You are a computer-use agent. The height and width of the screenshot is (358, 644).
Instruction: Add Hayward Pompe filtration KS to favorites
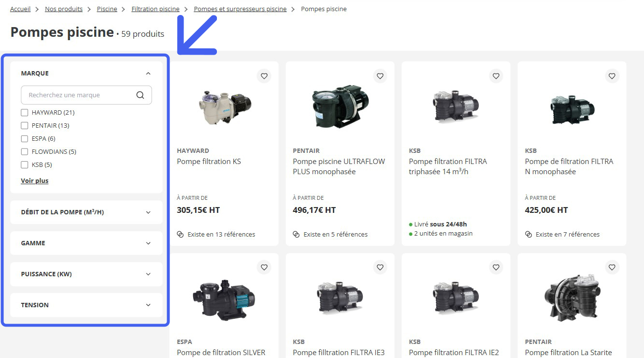click(x=264, y=76)
